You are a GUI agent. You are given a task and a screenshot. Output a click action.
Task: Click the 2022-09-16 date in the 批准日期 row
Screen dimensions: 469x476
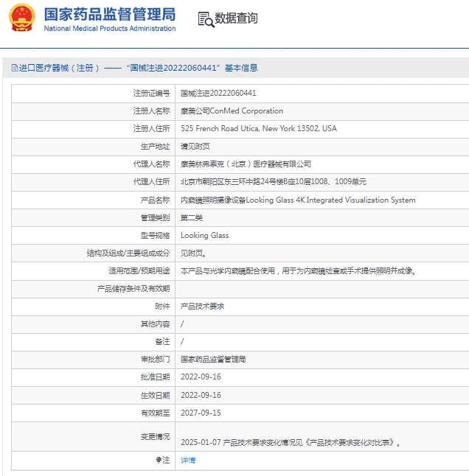[201, 377]
